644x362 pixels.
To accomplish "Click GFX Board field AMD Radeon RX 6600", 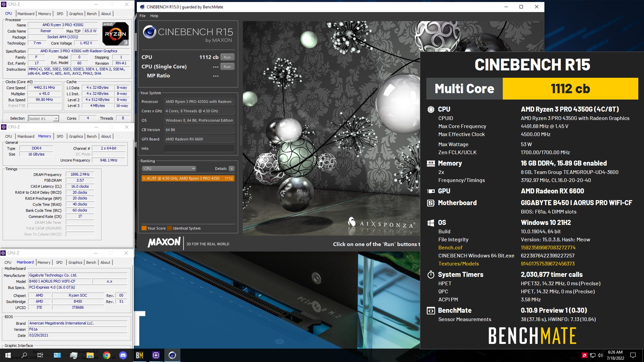I will [199, 139].
